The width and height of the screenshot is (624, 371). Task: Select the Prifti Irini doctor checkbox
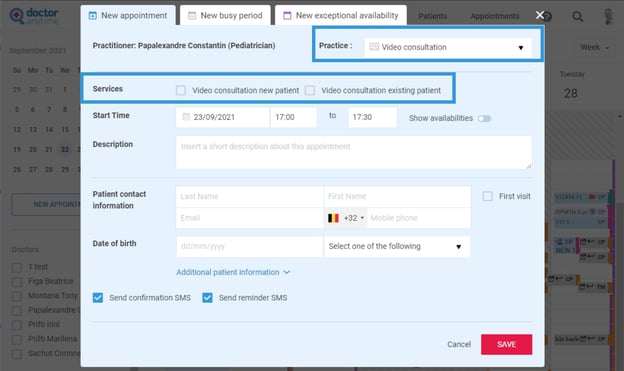[17, 325]
